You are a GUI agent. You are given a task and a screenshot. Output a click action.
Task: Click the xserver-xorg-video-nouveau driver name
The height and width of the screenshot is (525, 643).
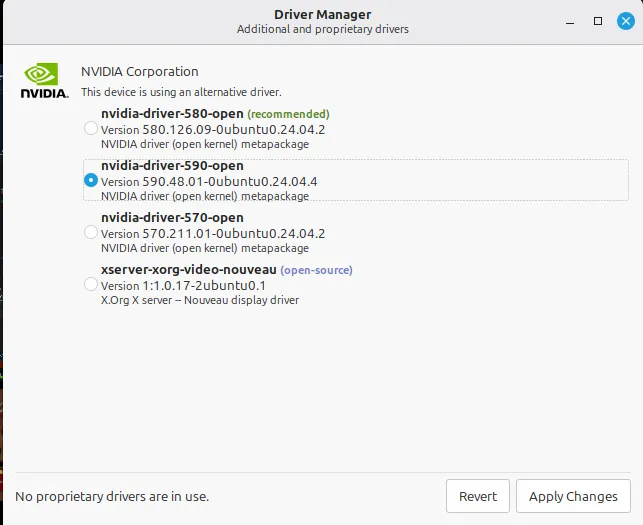189,270
